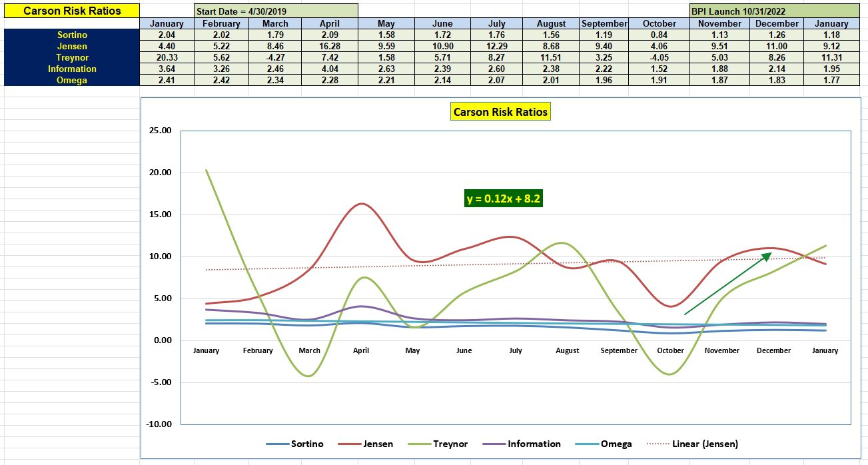Click the Sortino legend entry
The width and height of the screenshot is (868, 465).
point(294,444)
